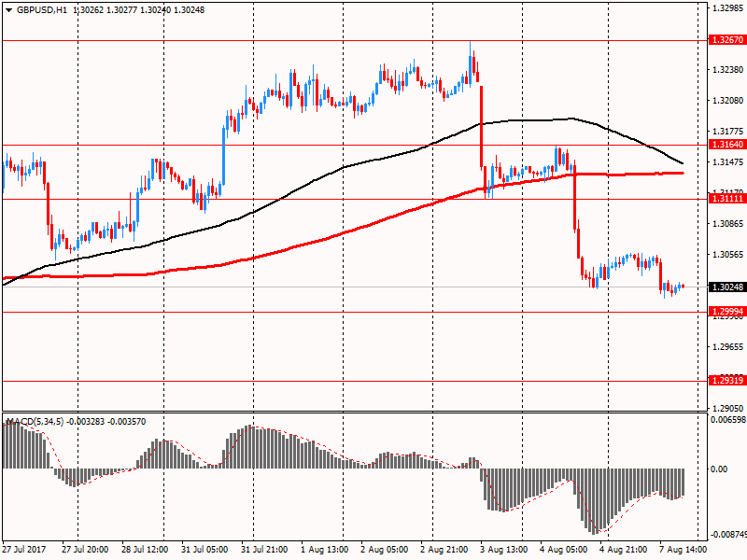Select the GBPUSD,H1 chart title text

pos(42,9)
